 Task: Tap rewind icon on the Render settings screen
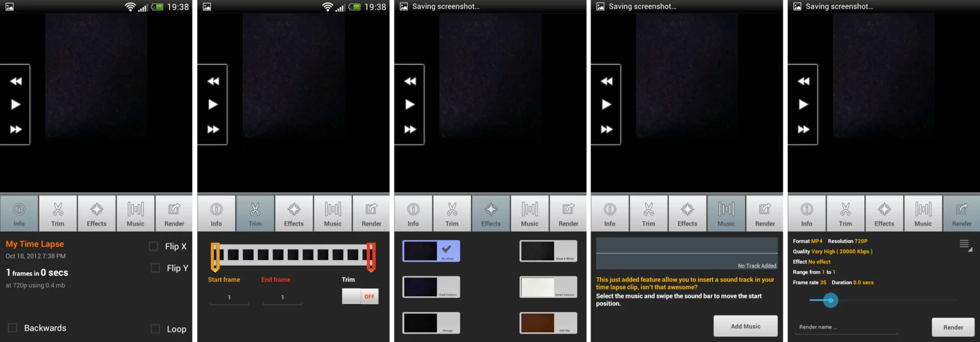[x=803, y=81]
